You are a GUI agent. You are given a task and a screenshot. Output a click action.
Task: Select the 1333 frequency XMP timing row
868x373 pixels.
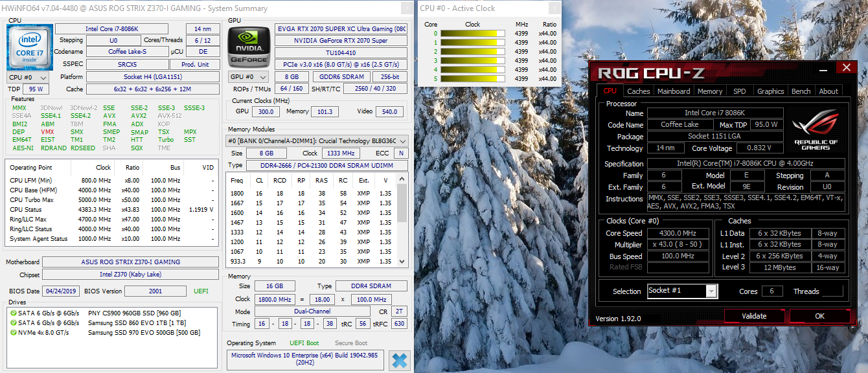(312, 232)
